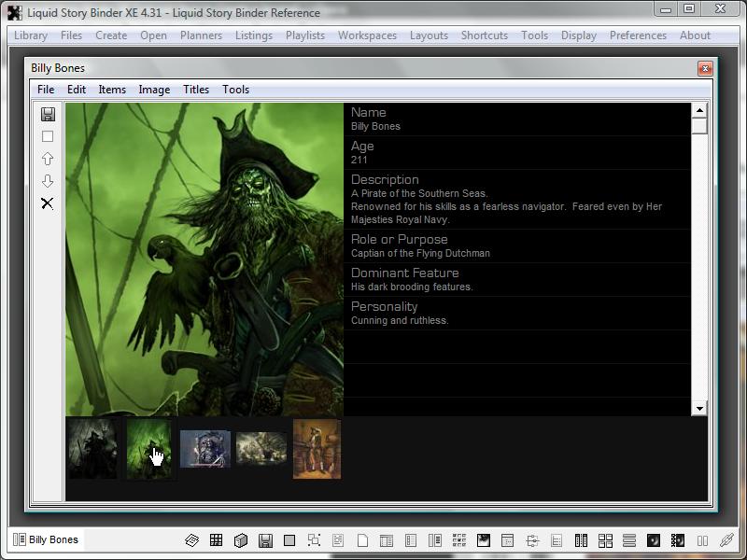Select the first dark pirate thumbnail
The width and height of the screenshot is (747, 560).
pos(92,449)
